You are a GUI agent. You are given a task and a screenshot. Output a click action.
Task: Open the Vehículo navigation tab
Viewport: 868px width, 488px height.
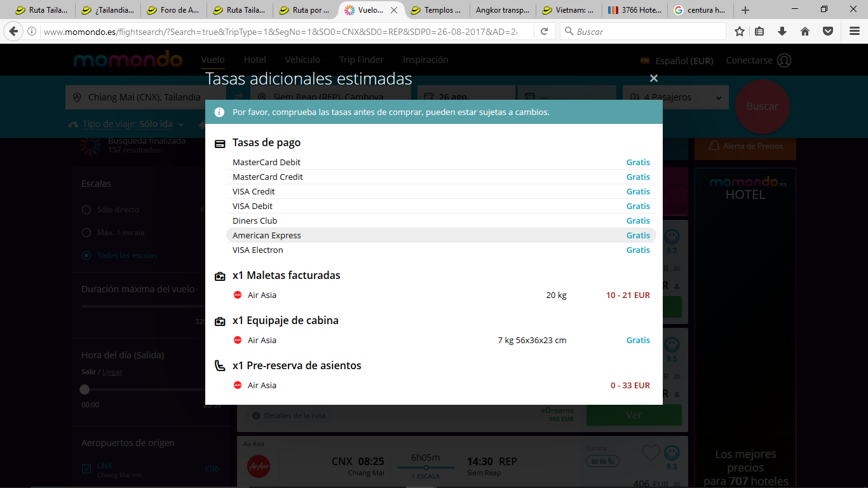(302, 60)
